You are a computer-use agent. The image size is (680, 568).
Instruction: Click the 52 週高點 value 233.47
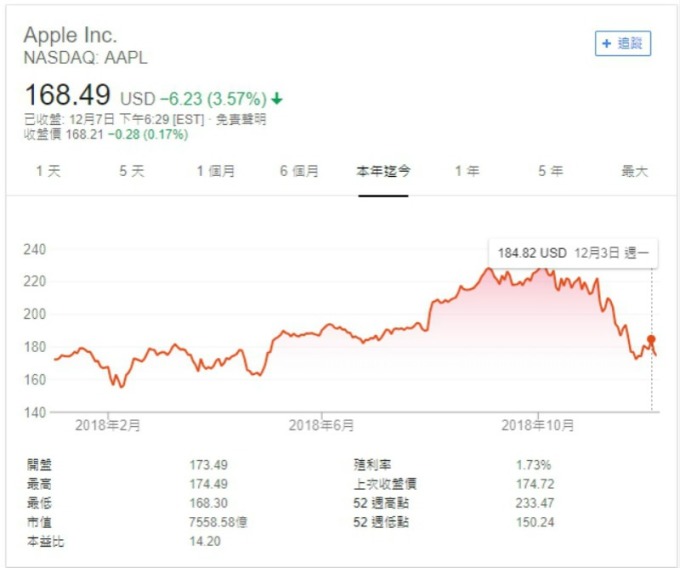(x=535, y=503)
